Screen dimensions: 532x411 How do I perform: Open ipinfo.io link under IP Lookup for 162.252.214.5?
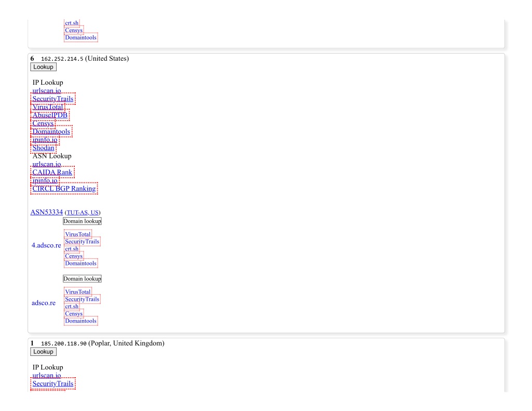pyautogui.click(x=45, y=139)
